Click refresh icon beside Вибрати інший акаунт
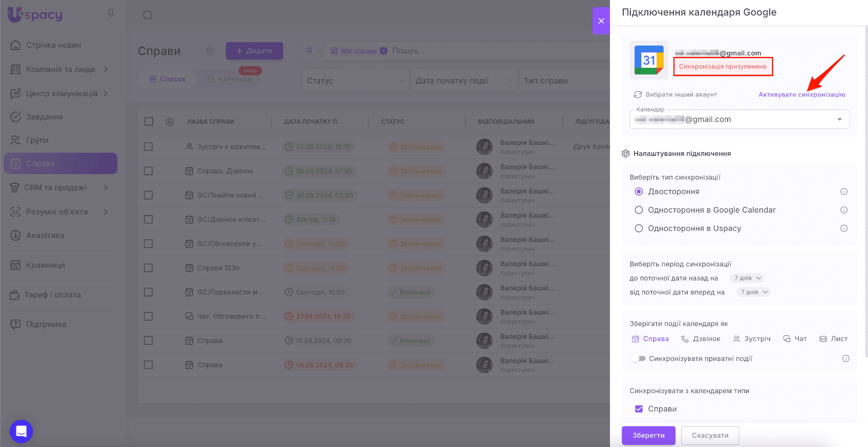Screen dimensions: 868x447 point(638,94)
